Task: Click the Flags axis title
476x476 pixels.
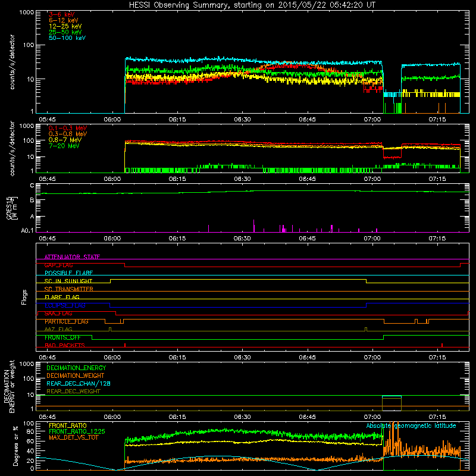Action: (24, 297)
